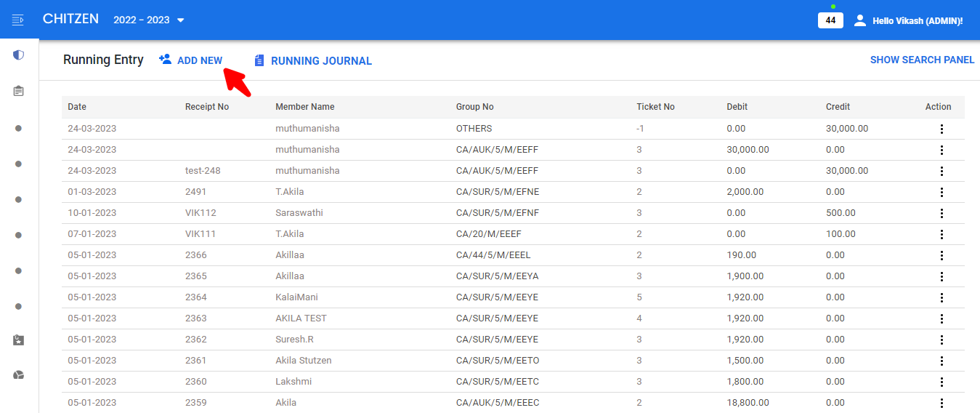Open action menu for receipt test-248 row
980x413 pixels.
click(x=941, y=171)
